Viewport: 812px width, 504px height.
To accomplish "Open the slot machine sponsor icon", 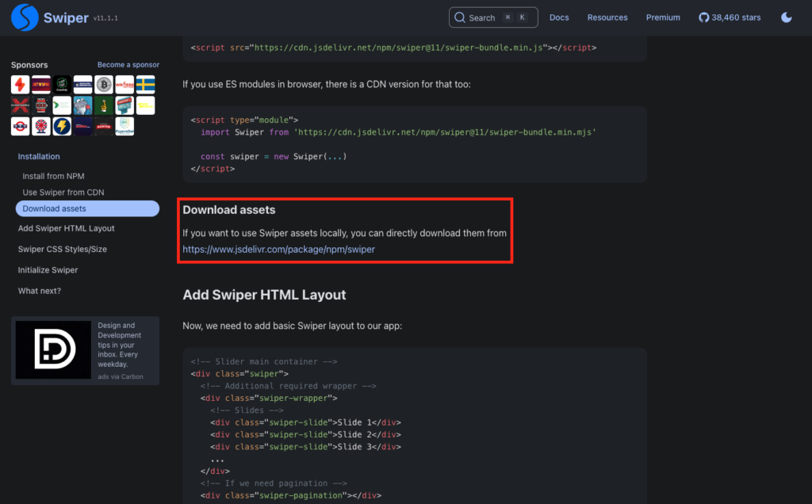I will point(41,105).
